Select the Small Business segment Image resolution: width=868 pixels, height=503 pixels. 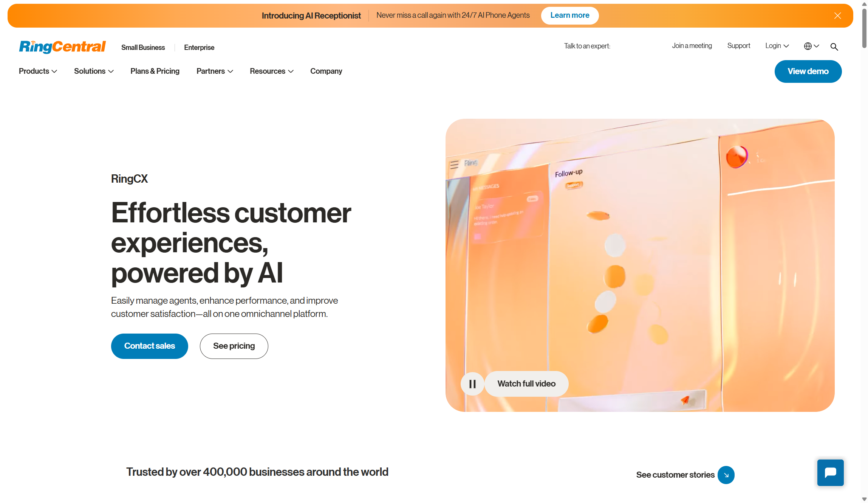(143, 47)
